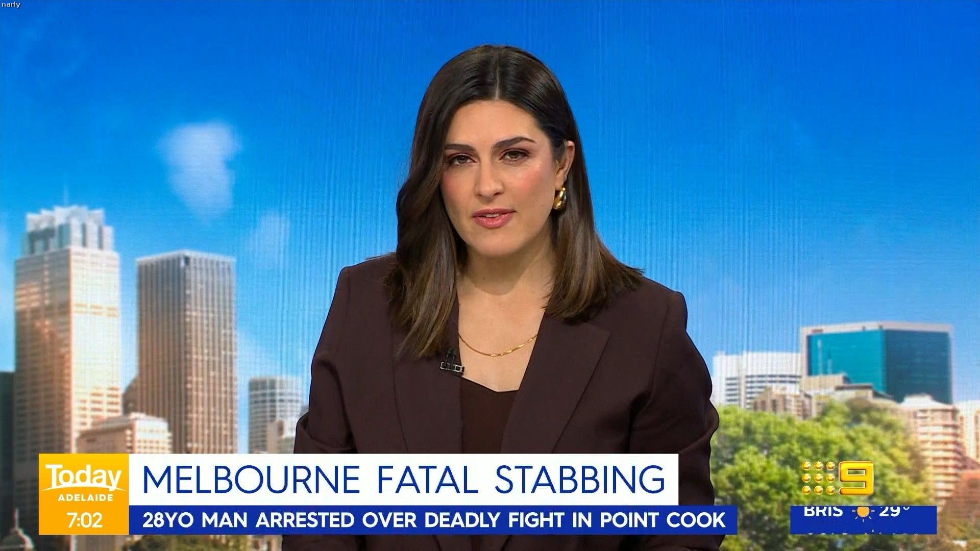Screen dimensions: 980x551
Task: Click the BRIS city label in weather ticker
Action: point(823,511)
